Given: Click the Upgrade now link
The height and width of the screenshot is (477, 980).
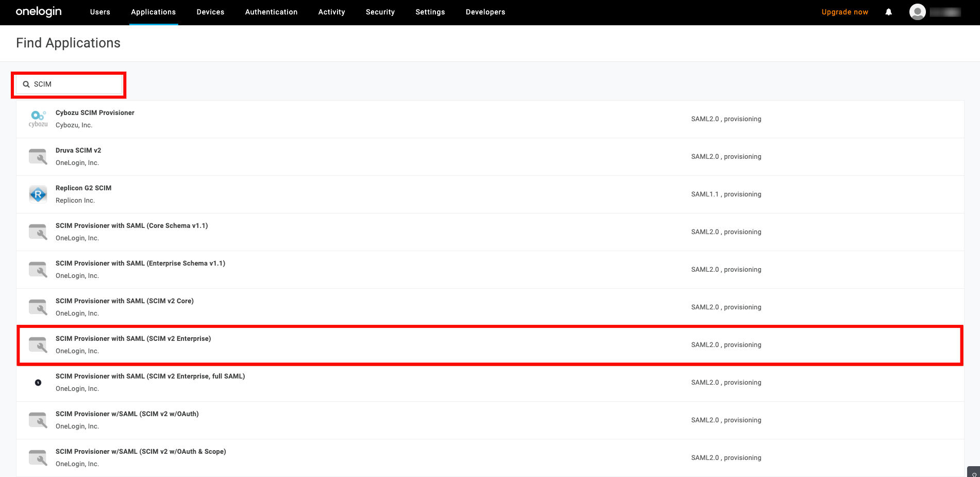Looking at the screenshot, I should 844,12.
